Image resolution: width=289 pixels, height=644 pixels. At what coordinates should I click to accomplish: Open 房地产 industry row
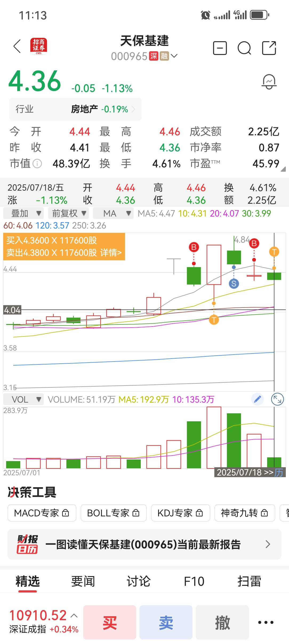(75, 109)
